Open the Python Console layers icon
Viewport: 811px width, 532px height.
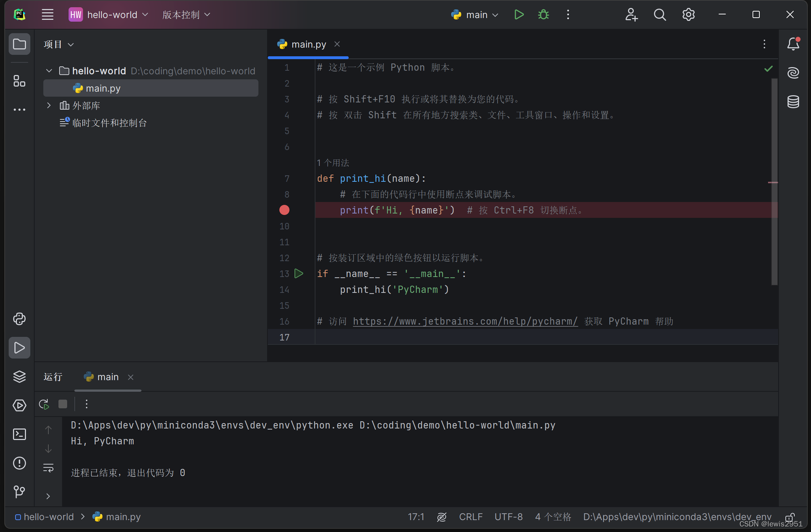(x=19, y=376)
